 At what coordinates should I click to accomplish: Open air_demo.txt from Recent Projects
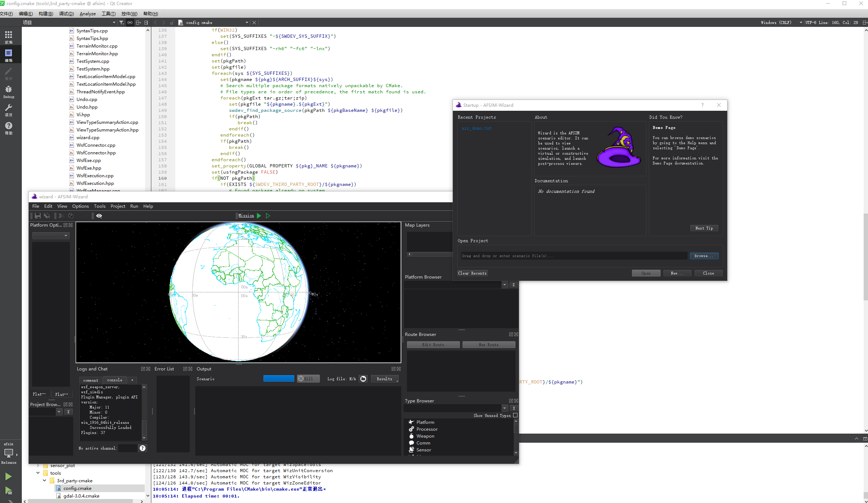click(x=476, y=128)
